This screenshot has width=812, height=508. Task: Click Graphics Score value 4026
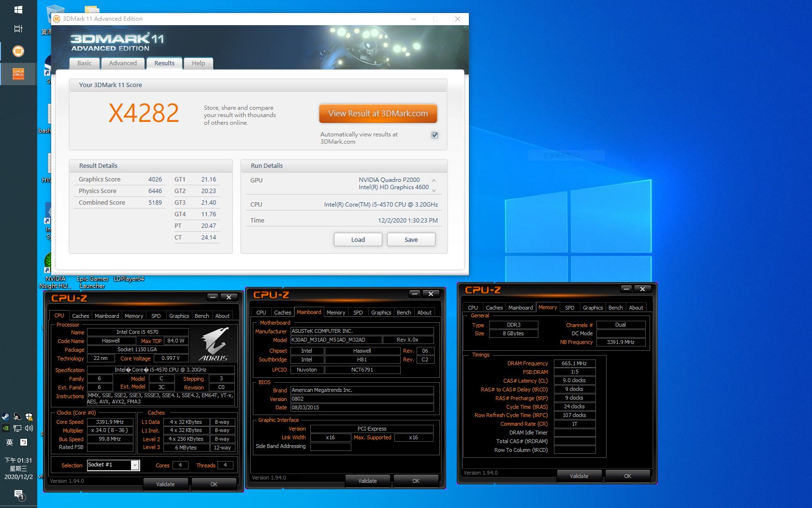pos(155,179)
